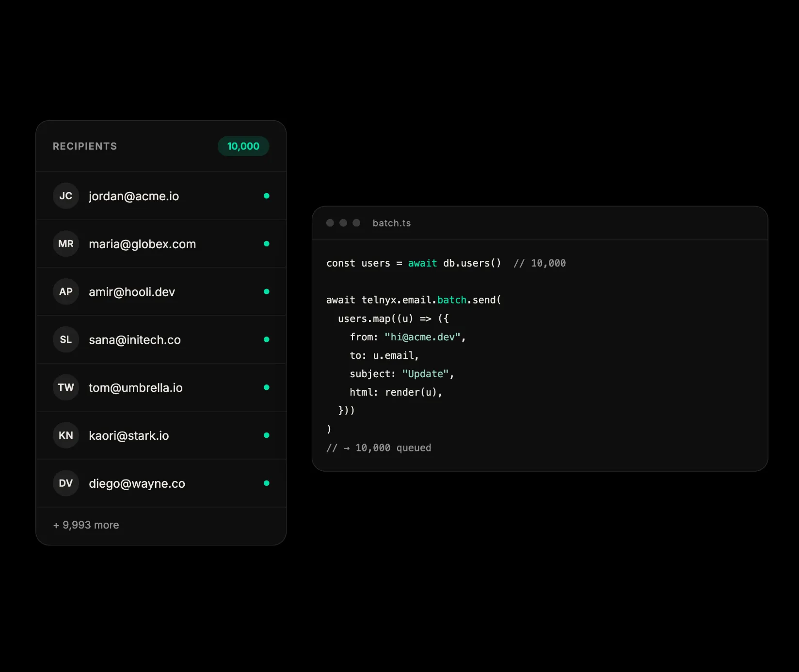799x672 pixels.
Task: Click the JC avatar for jordan@acme.io
Action: pyautogui.click(x=66, y=196)
